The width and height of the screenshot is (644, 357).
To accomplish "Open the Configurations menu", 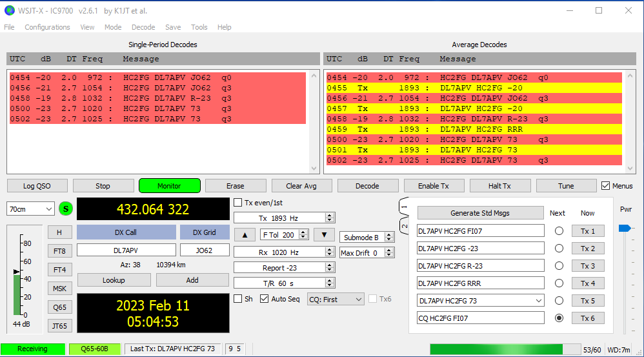I will click(47, 27).
